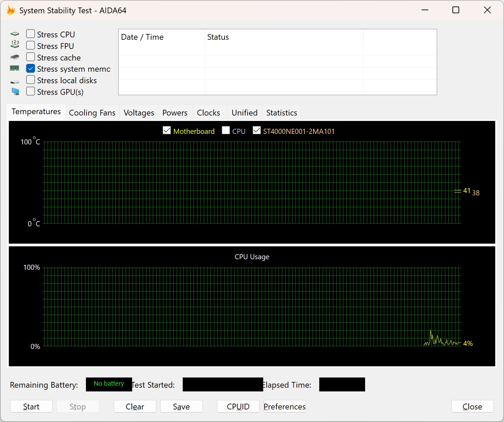Click the AIDA64 flame icon in title bar
504x422 pixels.
(x=11, y=10)
